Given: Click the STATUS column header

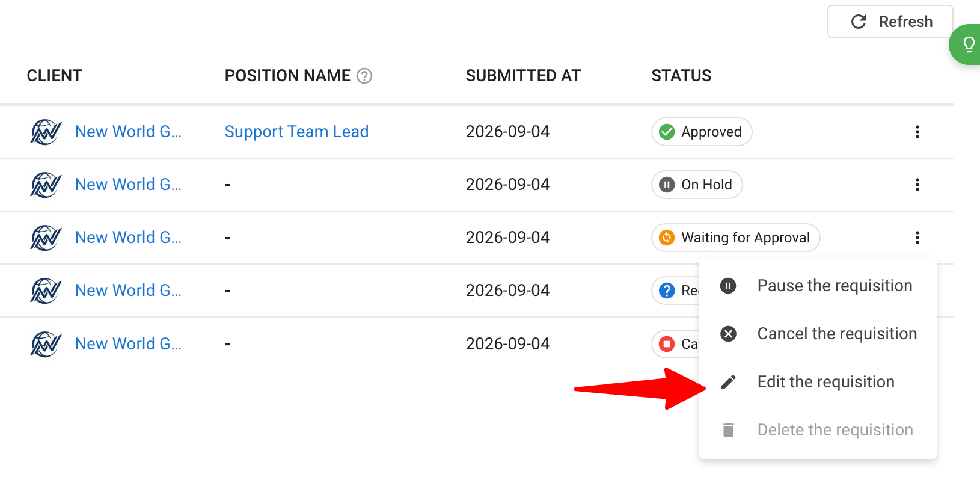Looking at the screenshot, I should [681, 76].
